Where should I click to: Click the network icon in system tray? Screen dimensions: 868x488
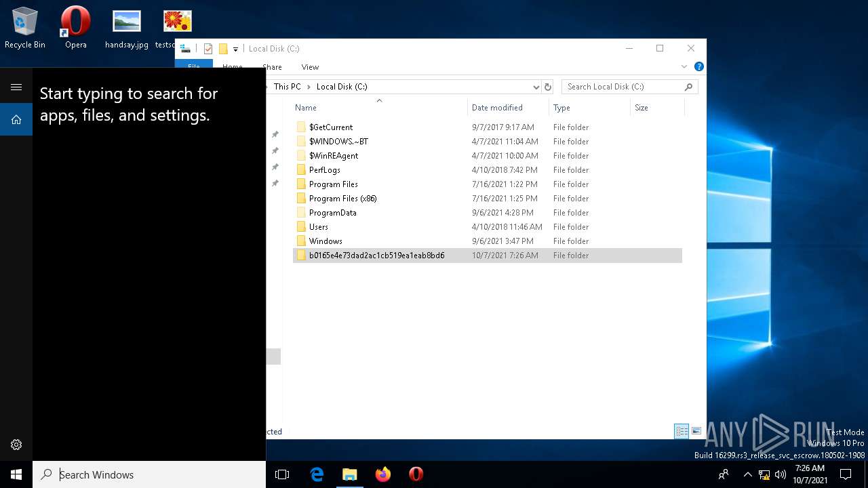(x=764, y=474)
